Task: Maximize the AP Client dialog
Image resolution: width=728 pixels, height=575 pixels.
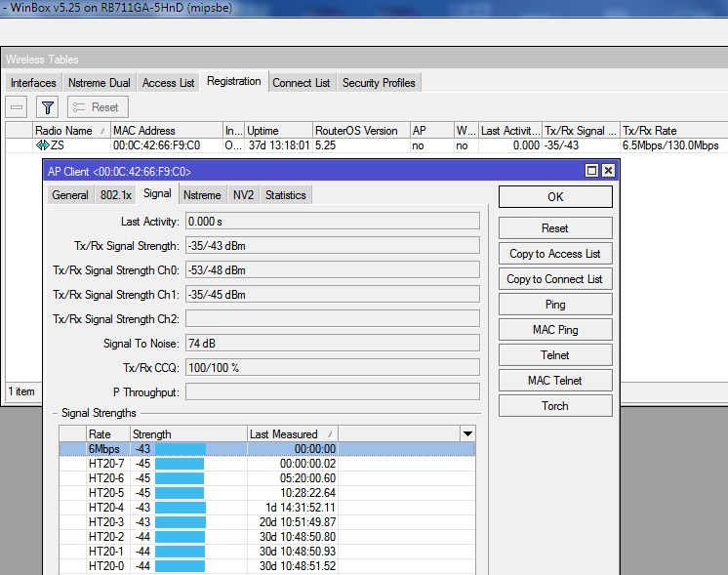Action: (x=591, y=171)
